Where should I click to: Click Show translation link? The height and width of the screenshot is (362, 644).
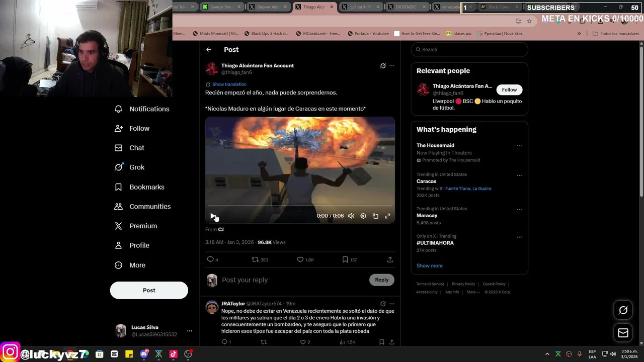[x=229, y=84]
